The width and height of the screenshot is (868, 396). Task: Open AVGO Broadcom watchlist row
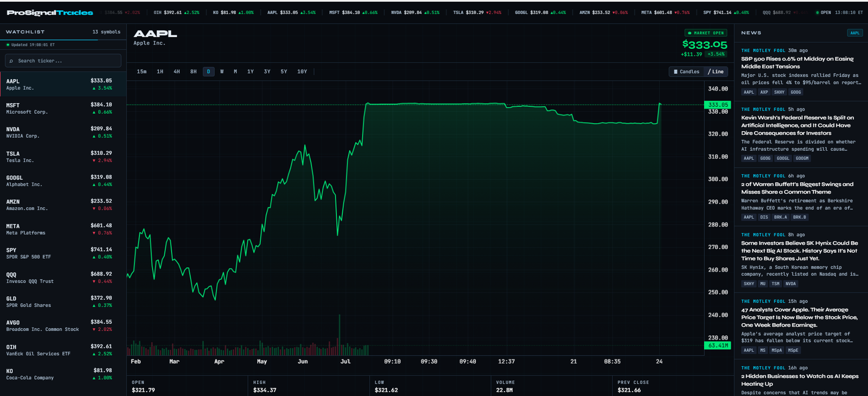click(x=63, y=326)
